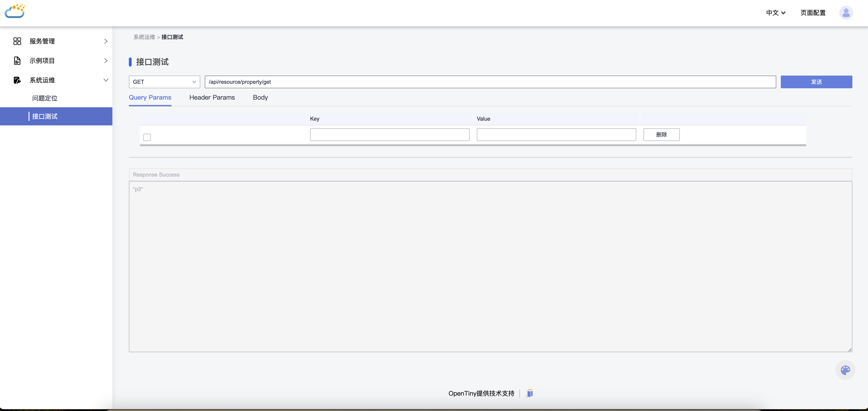Viewport: 868px width, 411px height.
Task: Click the params table horizontal scrollbar
Action: point(473,145)
